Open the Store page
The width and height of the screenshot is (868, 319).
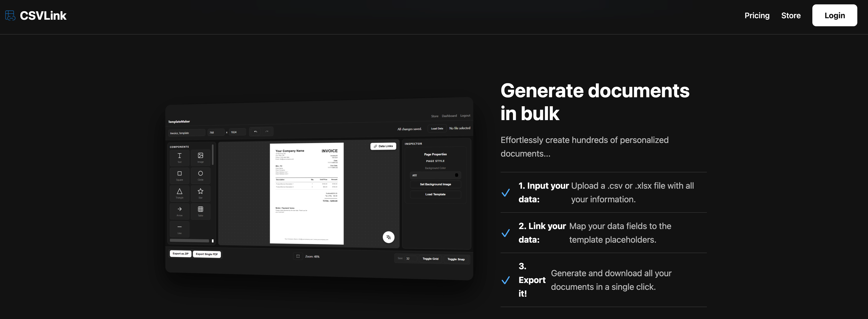pos(790,16)
